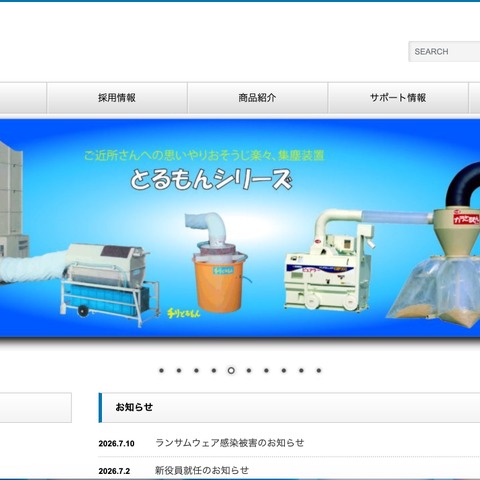Click the 2026.7.2 news date
This screenshot has height=480, width=480.
[114, 471]
